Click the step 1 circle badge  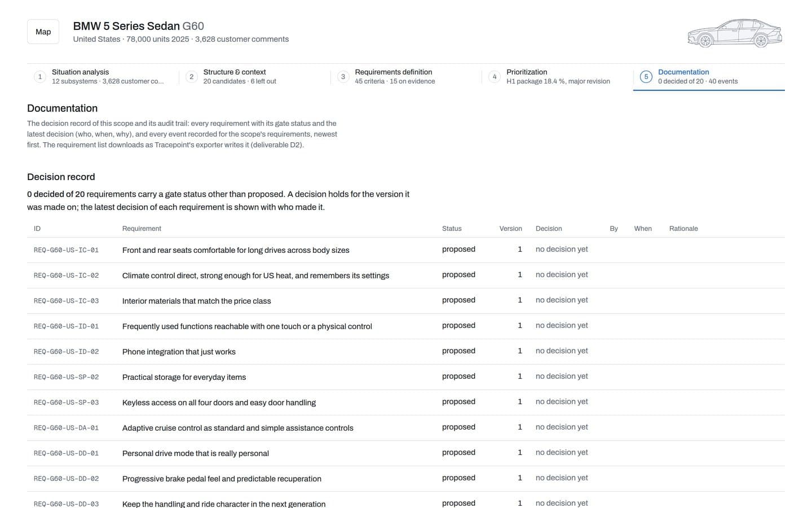point(40,77)
